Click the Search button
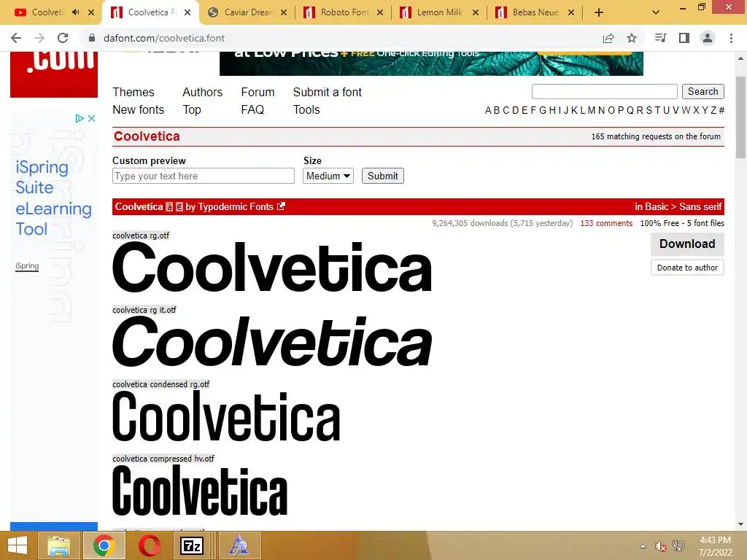Screen dimensions: 747x560 point(703,91)
